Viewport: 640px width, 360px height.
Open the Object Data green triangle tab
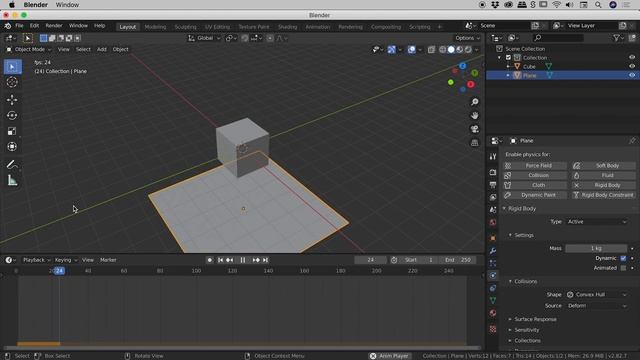(x=493, y=300)
